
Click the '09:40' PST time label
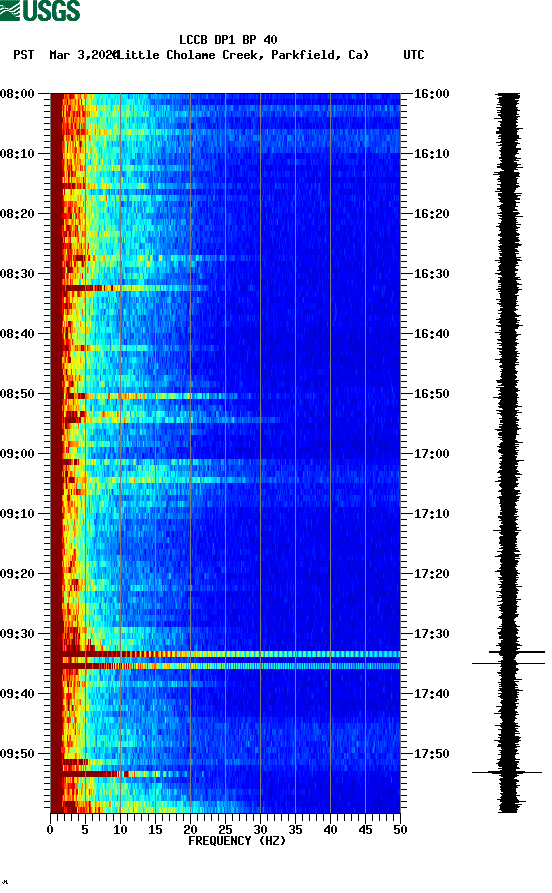pyautogui.click(x=17, y=694)
